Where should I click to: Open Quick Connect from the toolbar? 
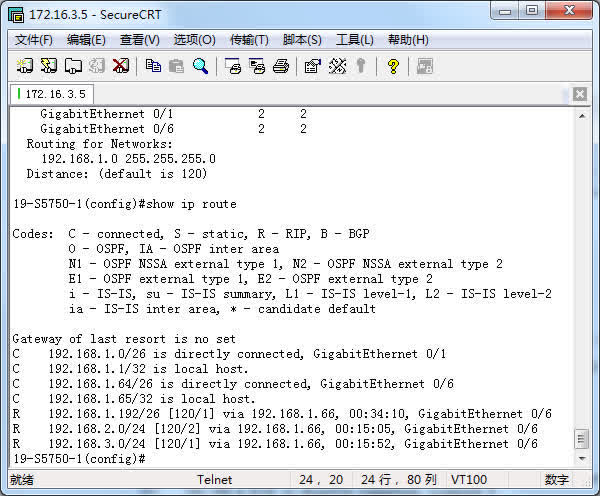[x=48, y=66]
